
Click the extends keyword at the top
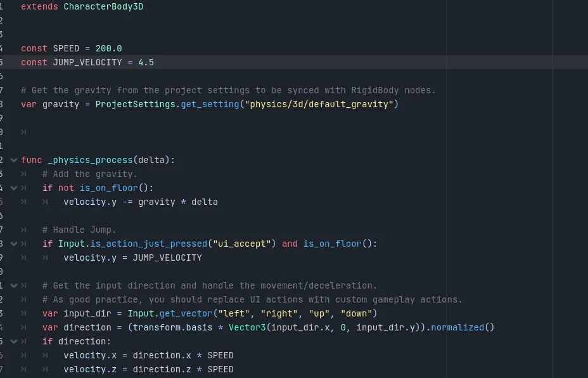click(x=39, y=6)
